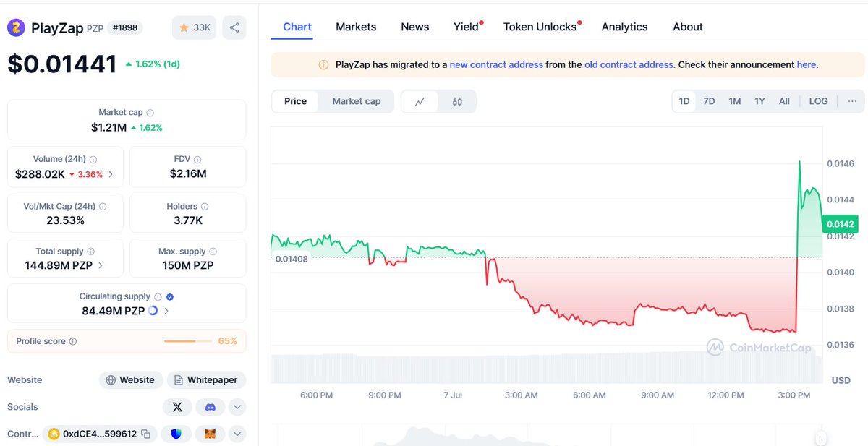Follow the new contract address link

(x=496, y=64)
